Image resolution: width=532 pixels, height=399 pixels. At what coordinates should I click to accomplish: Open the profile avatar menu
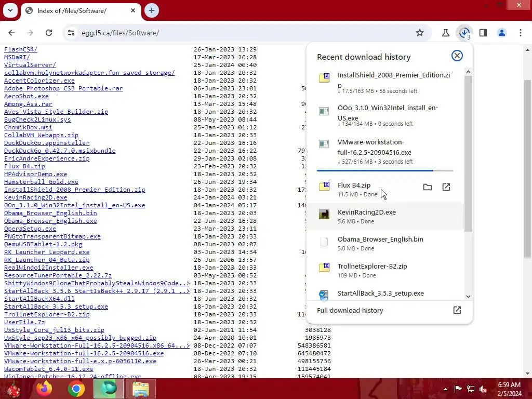click(502, 33)
